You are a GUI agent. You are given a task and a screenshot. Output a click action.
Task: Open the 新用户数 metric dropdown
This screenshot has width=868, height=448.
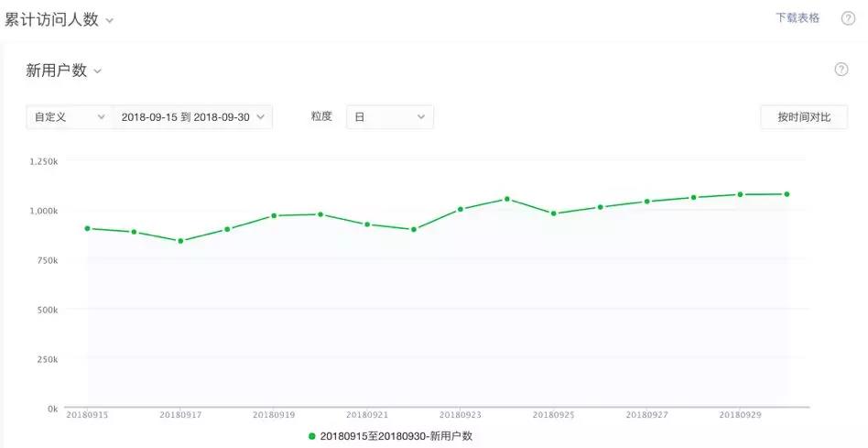coord(64,71)
